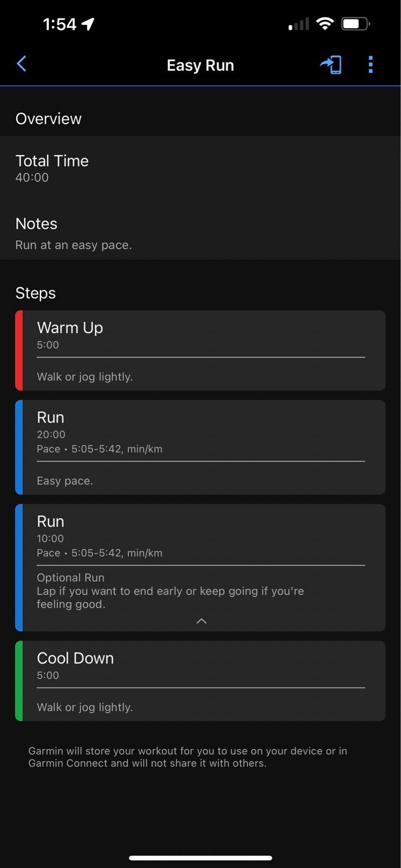Image resolution: width=401 pixels, height=868 pixels.
Task: Select the Notes text about easy pace
Action: (x=74, y=245)
